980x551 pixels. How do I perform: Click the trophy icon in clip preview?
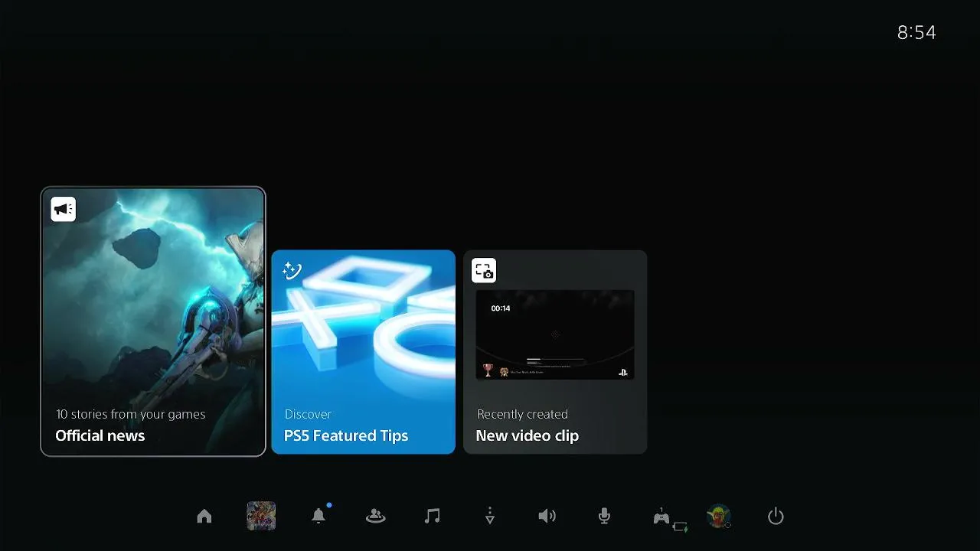(x=488, y=370)
